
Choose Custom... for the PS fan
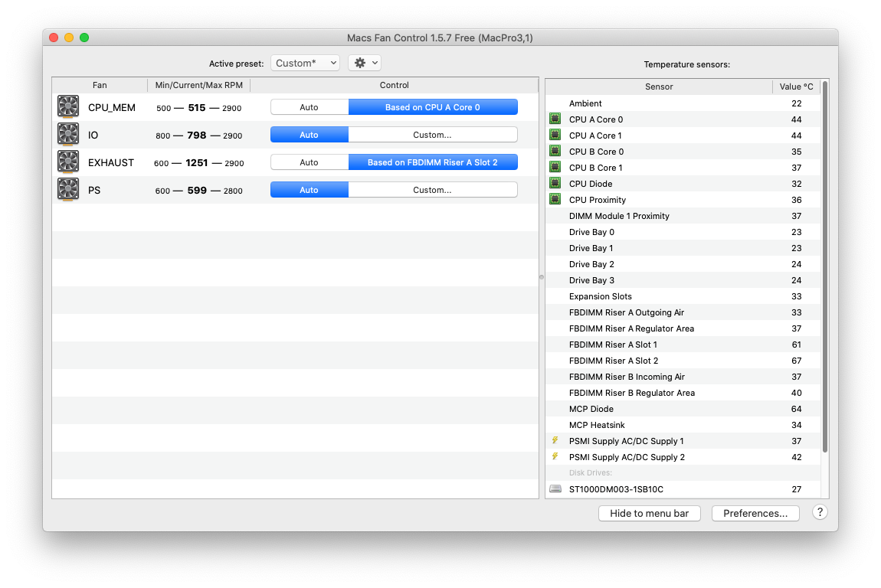coord(433,190)
